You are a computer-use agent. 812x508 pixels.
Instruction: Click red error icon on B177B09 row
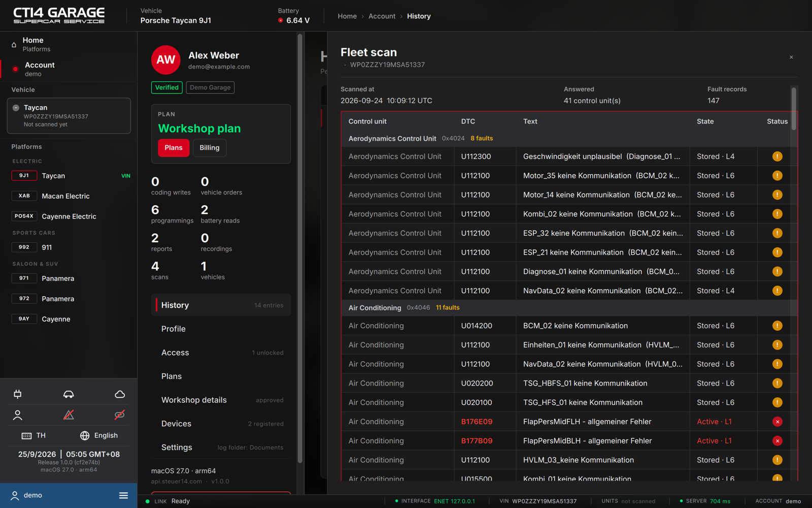(777, 441)
